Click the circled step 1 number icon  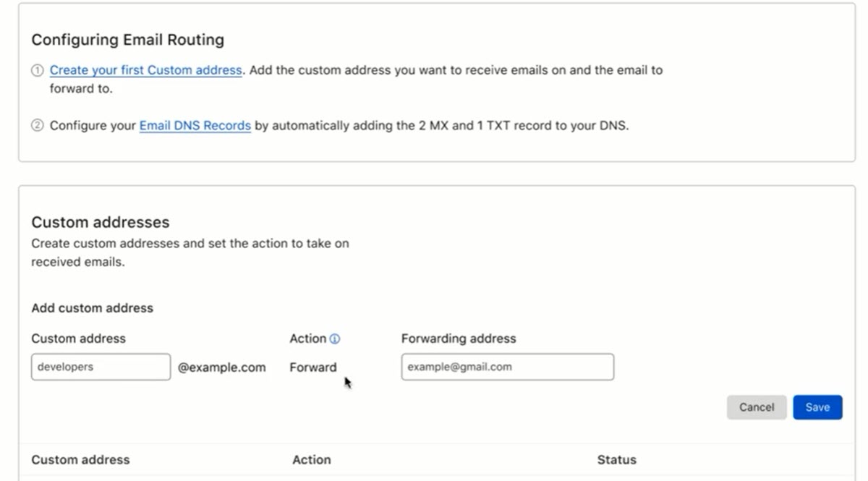(x=38, y=70)
